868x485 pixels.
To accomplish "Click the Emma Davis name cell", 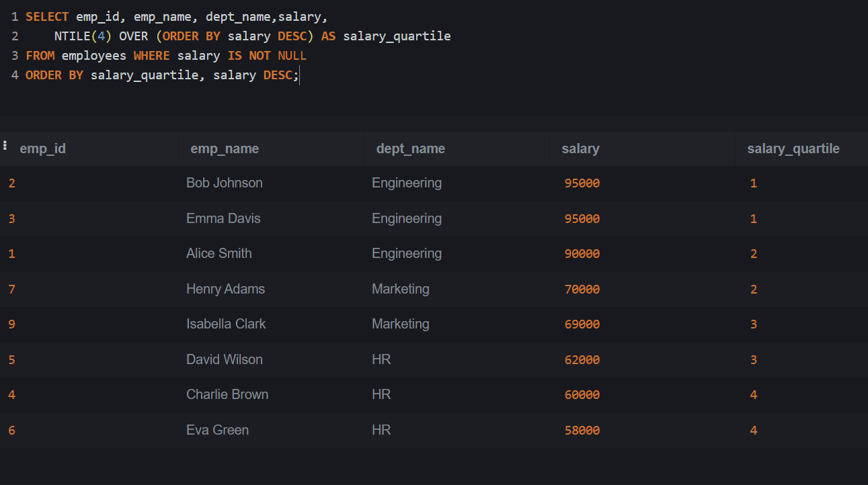I will [223, 218].
